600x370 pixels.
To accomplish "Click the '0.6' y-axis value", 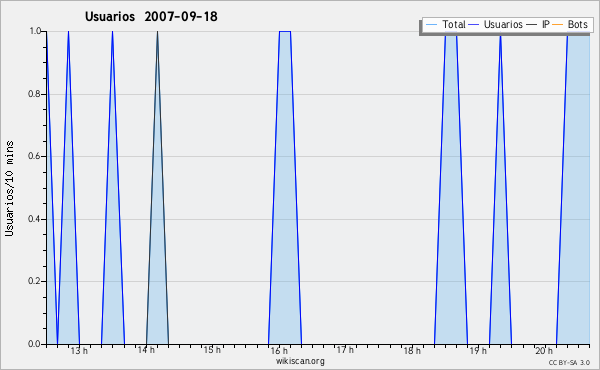I will click(x=35, y=156).
